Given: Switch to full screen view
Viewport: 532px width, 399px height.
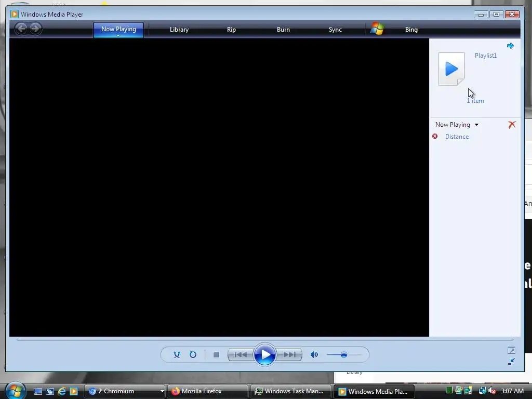Looking at the screenshot, I should pos(511,350).
